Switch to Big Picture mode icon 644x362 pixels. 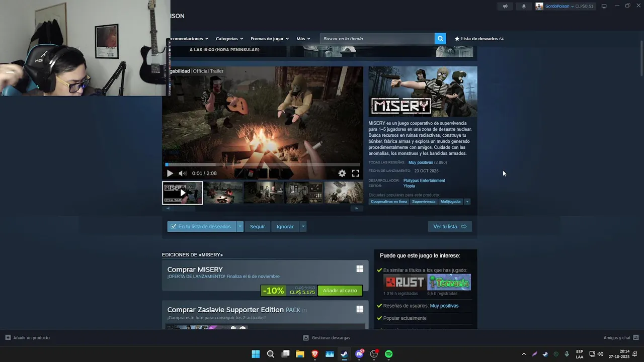point(604,6)
